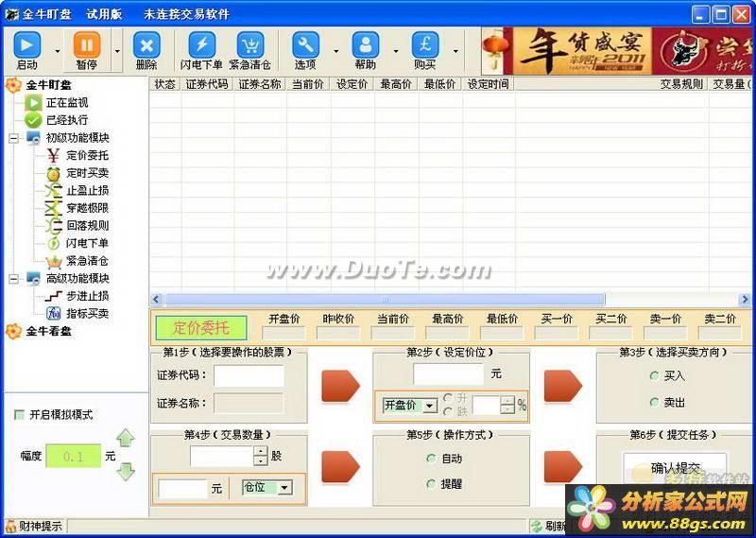
Task: Open the 仓位 combo box
Action: tap(267, 488)
